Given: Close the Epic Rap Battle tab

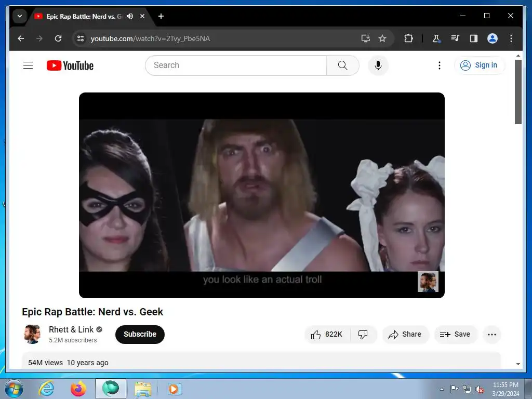Looking at the screenshot, I should 142,16.
